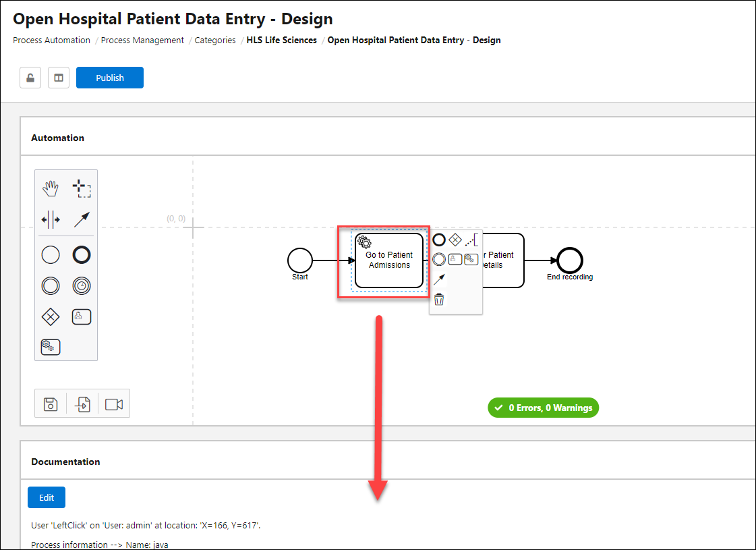Select the Hand tool in the palette

50,188
